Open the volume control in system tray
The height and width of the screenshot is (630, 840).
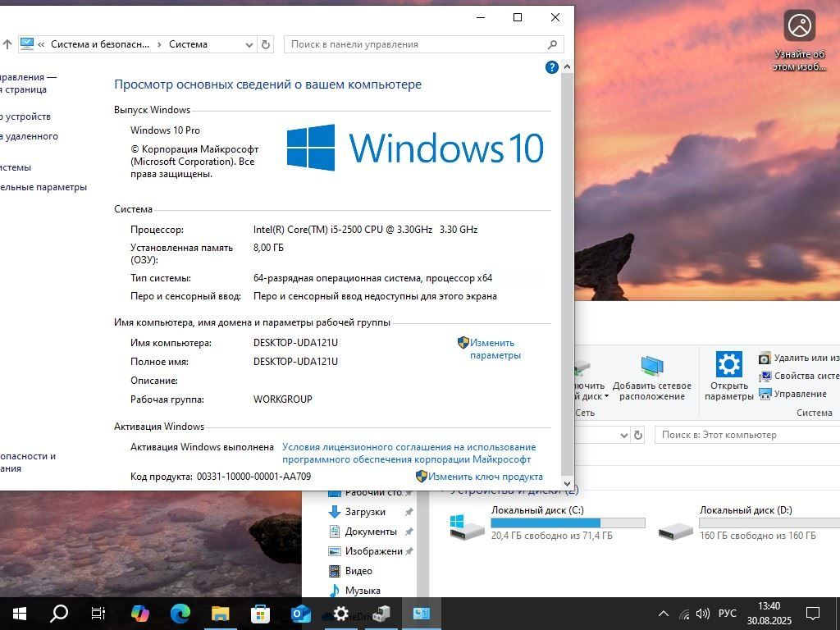click(702, 614)
